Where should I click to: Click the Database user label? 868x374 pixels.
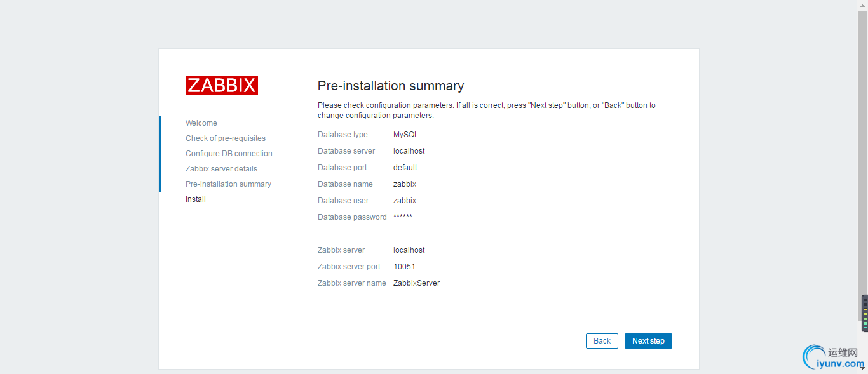point(343,201)
